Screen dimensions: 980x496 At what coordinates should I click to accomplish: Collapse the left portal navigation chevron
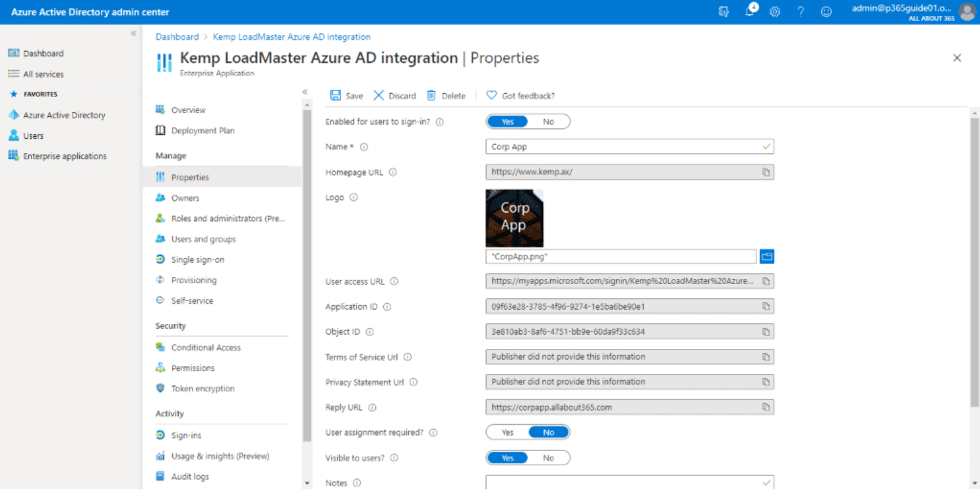[x=134, y=33]
